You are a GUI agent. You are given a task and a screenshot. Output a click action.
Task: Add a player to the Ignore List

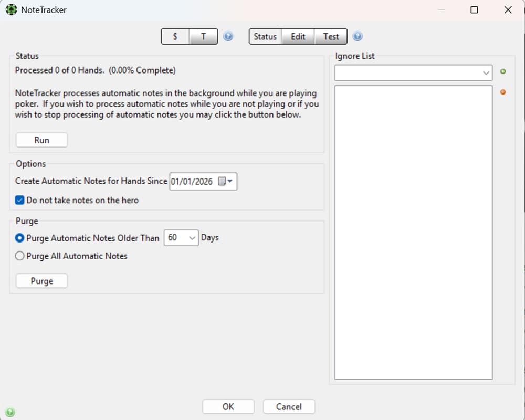point(503,71)
